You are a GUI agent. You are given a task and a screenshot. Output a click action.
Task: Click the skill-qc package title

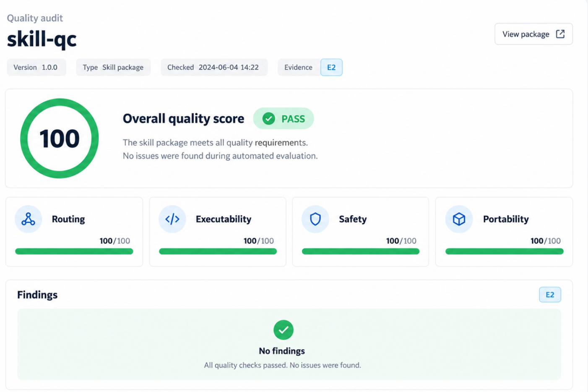[x=42, y=40]
